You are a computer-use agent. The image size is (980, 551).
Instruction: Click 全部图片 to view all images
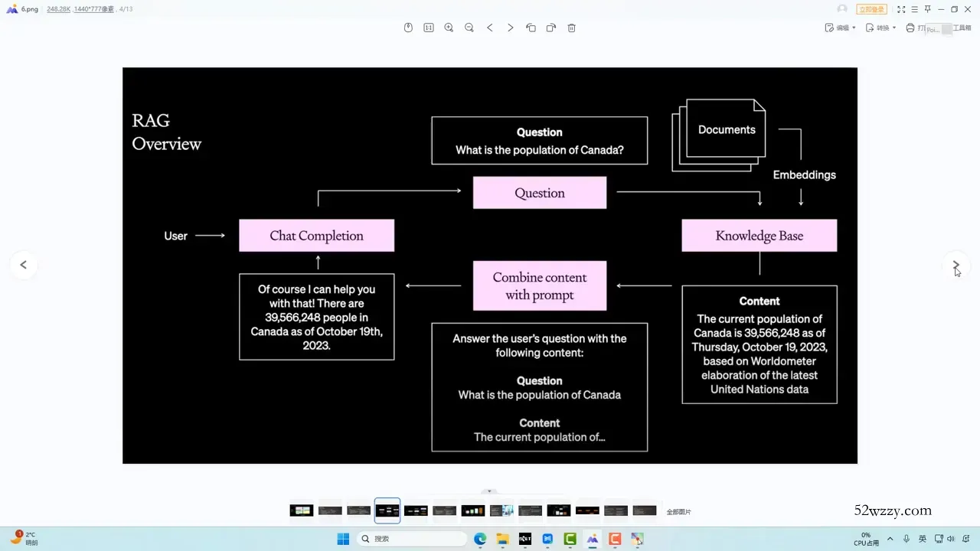[x=678, y=511]
